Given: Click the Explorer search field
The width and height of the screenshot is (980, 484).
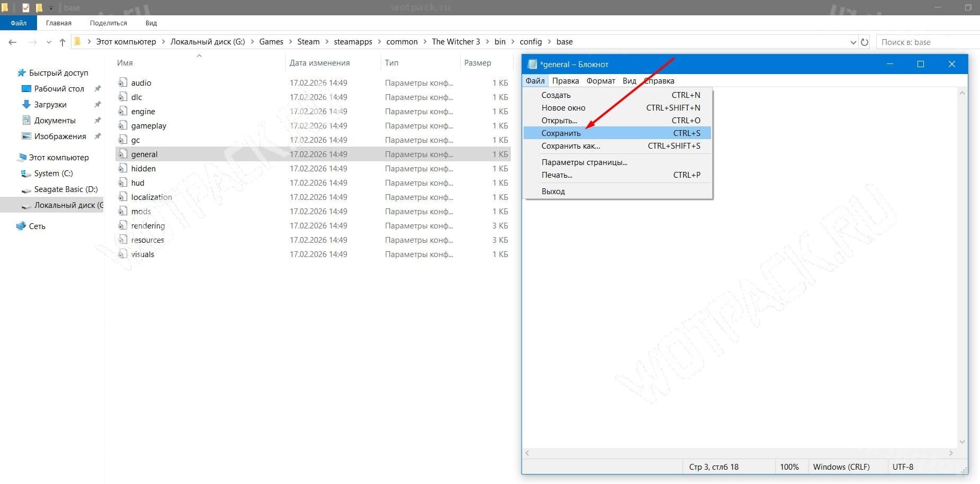Looking at the screenshot, I should click(928, 42).
